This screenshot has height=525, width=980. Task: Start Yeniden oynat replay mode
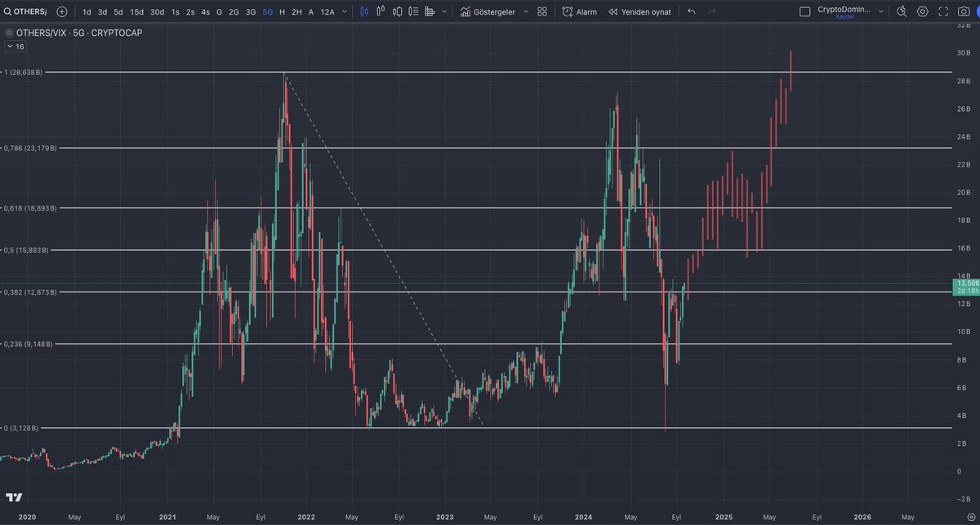click(x=642, y=11)
